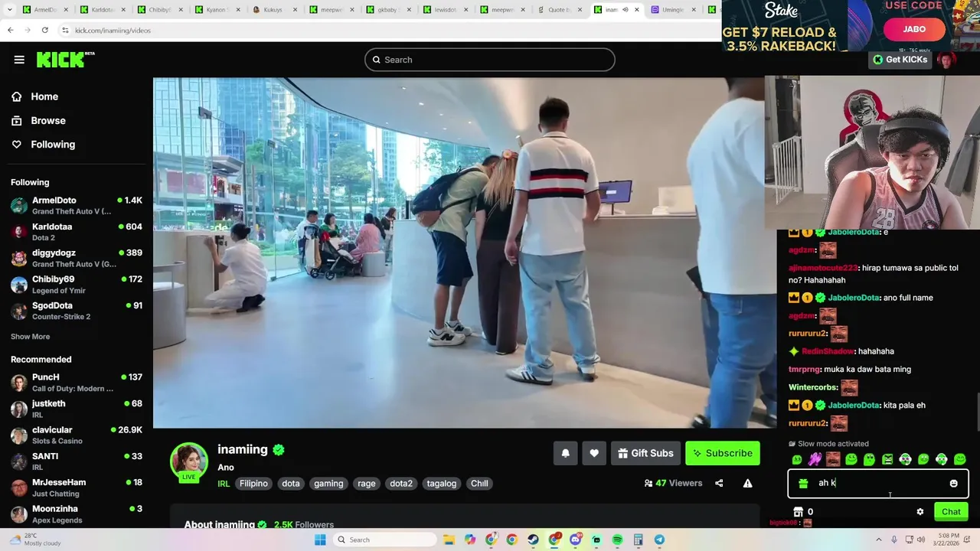View site information icon in address bar
This screenshot has height=551, width=980.
pos(65,30)
